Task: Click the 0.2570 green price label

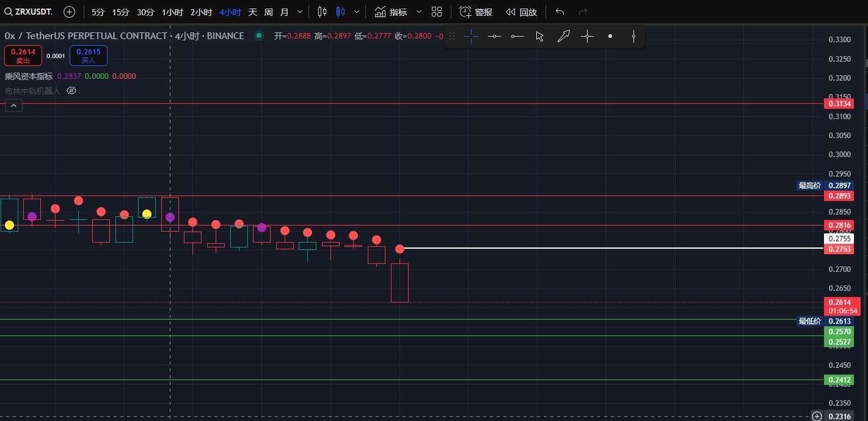Action: pyautogui.click(x=839, y=332)
